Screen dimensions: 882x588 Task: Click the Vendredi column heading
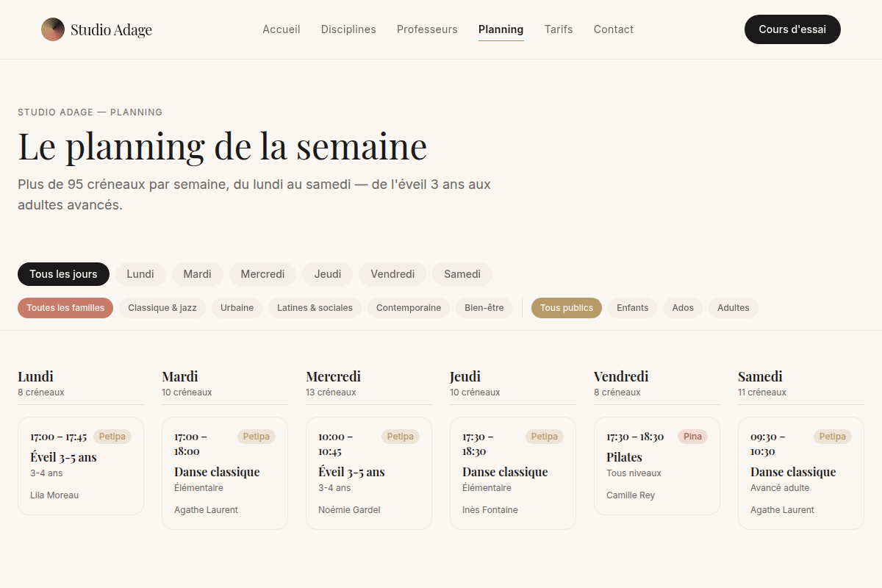pos(621,376)
